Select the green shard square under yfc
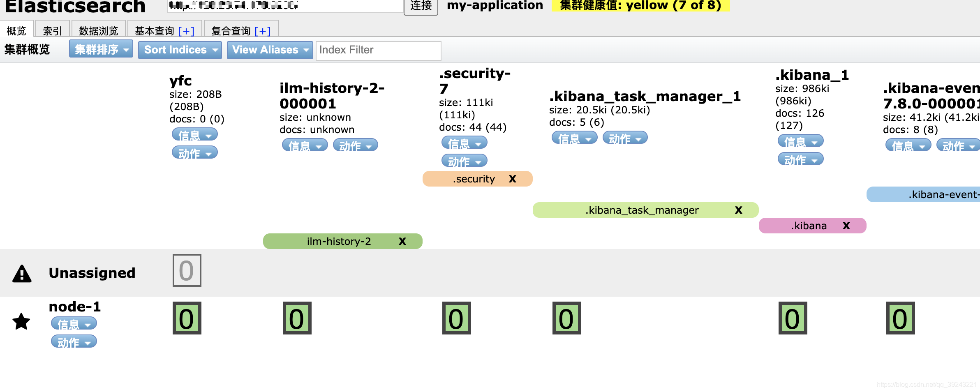The image size is (980, 392). pos(187,318)
